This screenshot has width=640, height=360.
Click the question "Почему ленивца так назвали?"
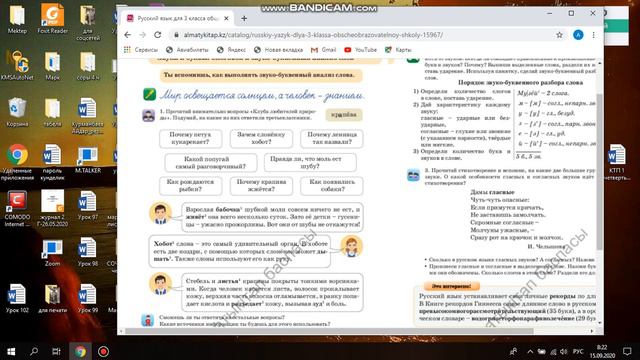coord(331,138)
